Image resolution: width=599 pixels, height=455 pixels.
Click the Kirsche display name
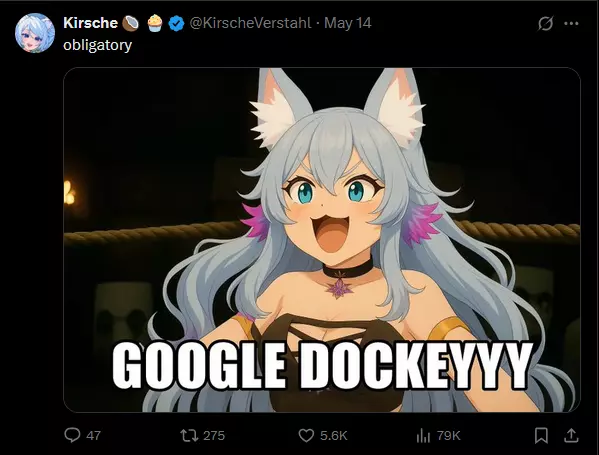point(91,23)
